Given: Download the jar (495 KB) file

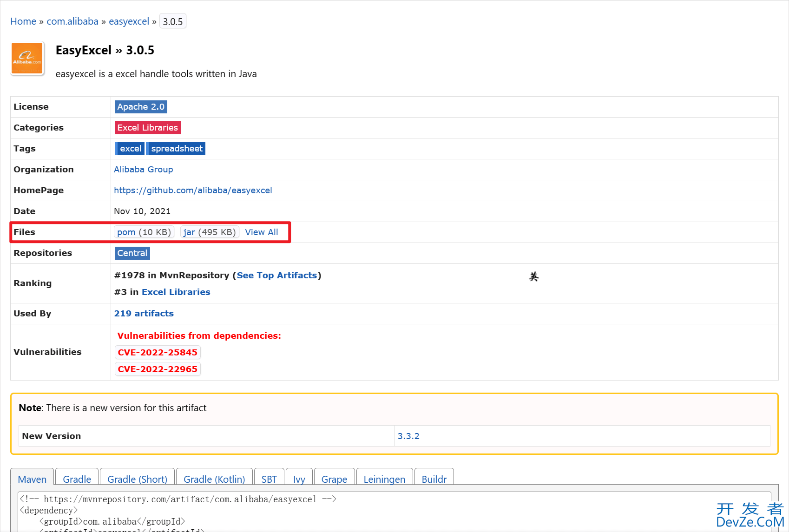Looking at the screenshot, I should pos(210,232).
